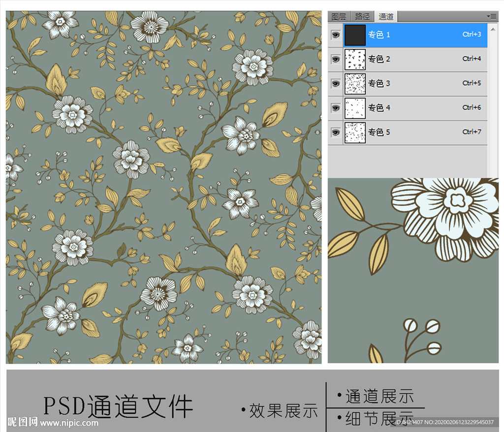Switch to the 图层 tab
The height and width of the screenshot is (432, 504).
point(339,16)
